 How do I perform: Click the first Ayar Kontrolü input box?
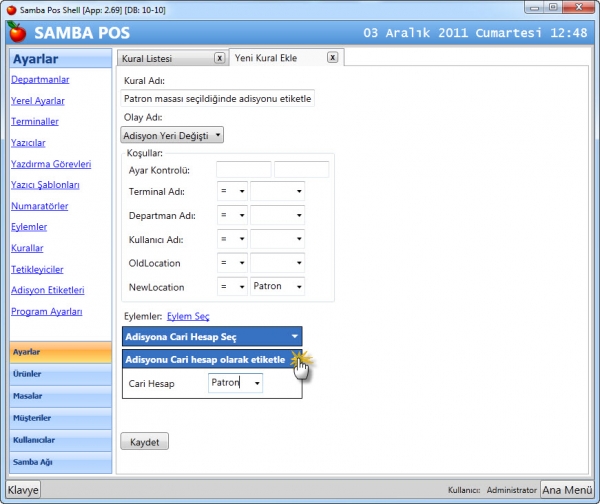tap(243, 170)
